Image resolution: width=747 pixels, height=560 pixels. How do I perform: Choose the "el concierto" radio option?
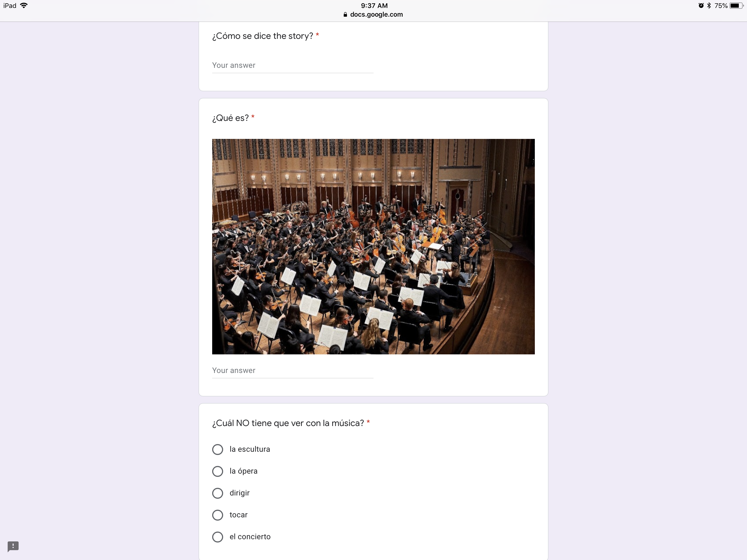click(x=217, y=537)
